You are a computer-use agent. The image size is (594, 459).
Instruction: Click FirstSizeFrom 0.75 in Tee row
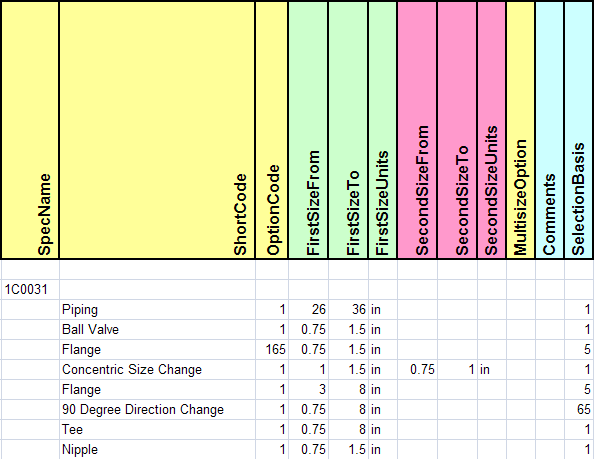pyautogui.click(x=308, y=429)
